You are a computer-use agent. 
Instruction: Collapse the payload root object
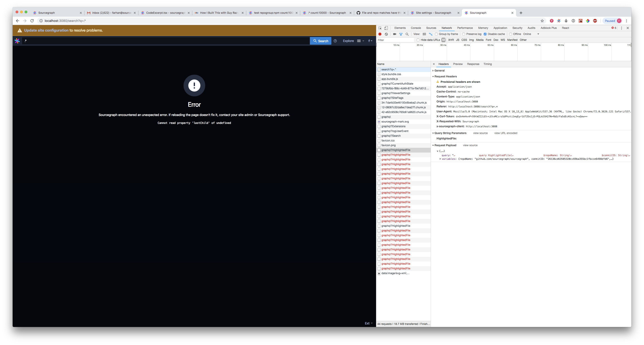437,151
